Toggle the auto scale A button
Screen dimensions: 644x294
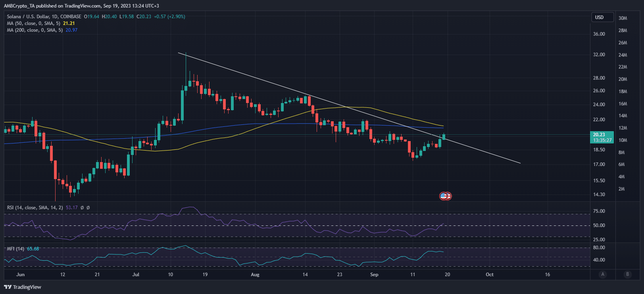click(603, 274)
